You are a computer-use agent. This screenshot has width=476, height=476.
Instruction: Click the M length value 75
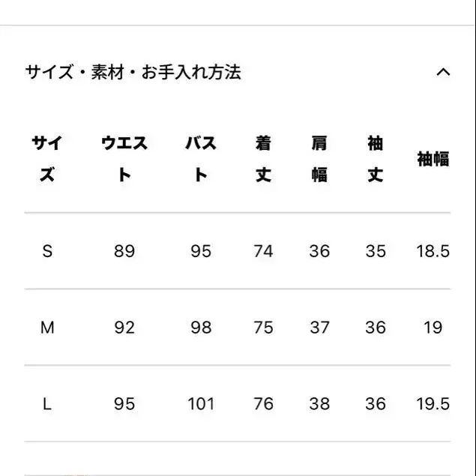click(263, 328)
